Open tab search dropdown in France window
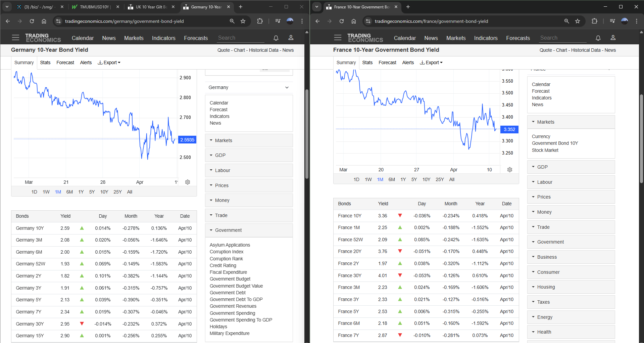The width and height of the screenshot is (644, 343). click(x=317, y=7)
